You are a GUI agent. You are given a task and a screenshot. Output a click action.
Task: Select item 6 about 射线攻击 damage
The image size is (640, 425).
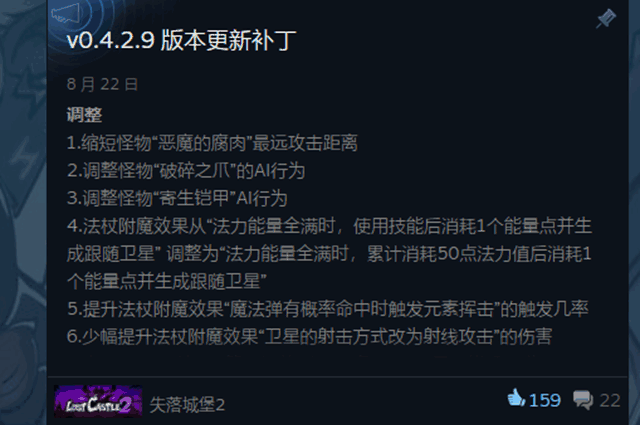(309, 337)
